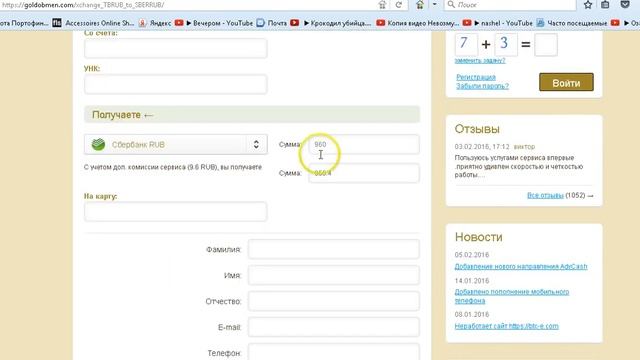640x360 pixels.
Task: Click the Отзывы heading
Action: (x=477, y=129)
